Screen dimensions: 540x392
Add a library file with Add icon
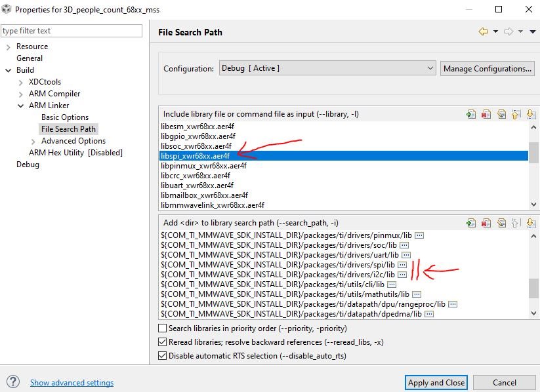471,114
